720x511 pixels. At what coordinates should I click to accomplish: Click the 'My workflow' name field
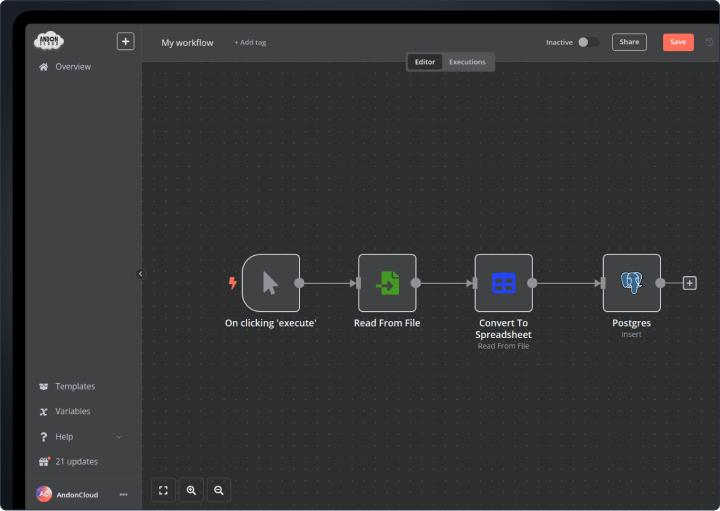tap(187, 43)
